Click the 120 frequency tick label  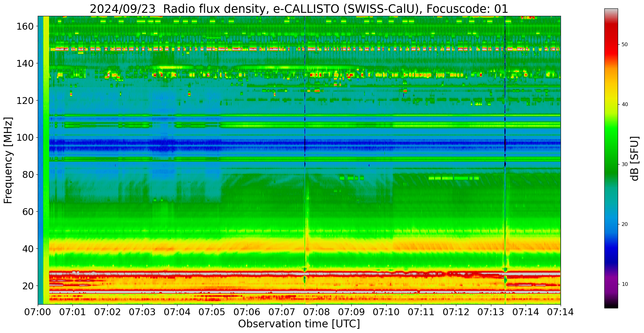[25, 100]
